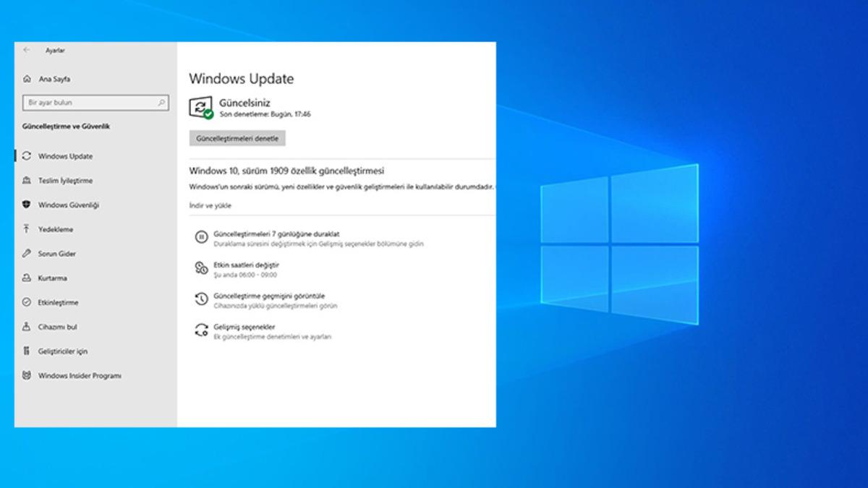
Task: Select the Sorun Gider troubleshoot icon
Action: pyautogui.click(x=27, y=254)
